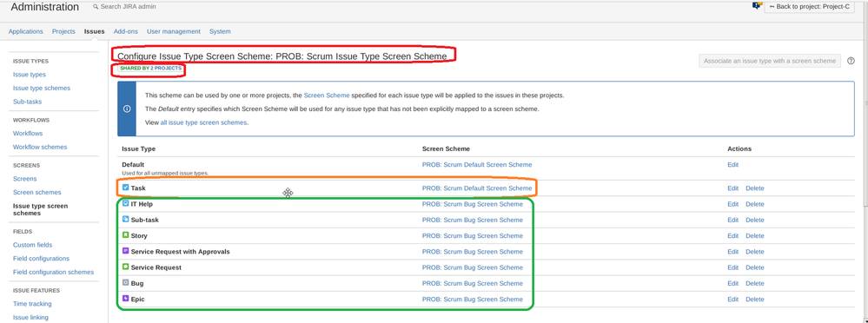Open the Applications tab

coord(25,31)
